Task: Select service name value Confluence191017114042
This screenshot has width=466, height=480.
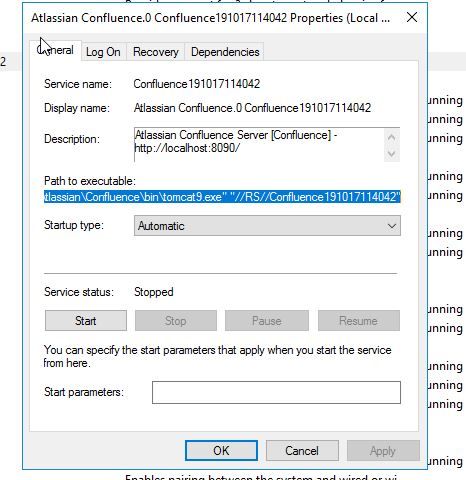Action: (197, 84)
